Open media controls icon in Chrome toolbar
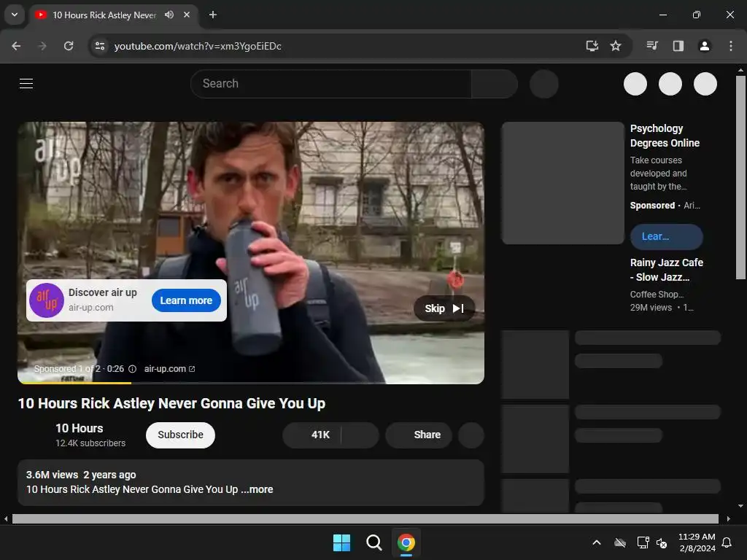Viewport: 747px width, 560px height. [x=652, y=46]
